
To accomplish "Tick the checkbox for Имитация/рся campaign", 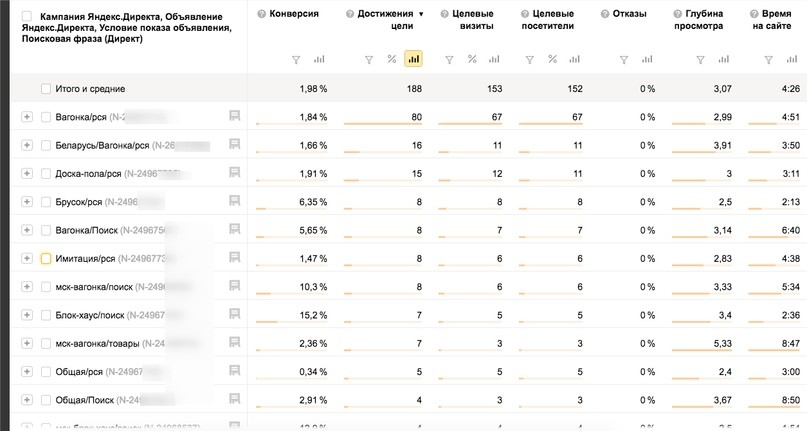I will (46, 258).
